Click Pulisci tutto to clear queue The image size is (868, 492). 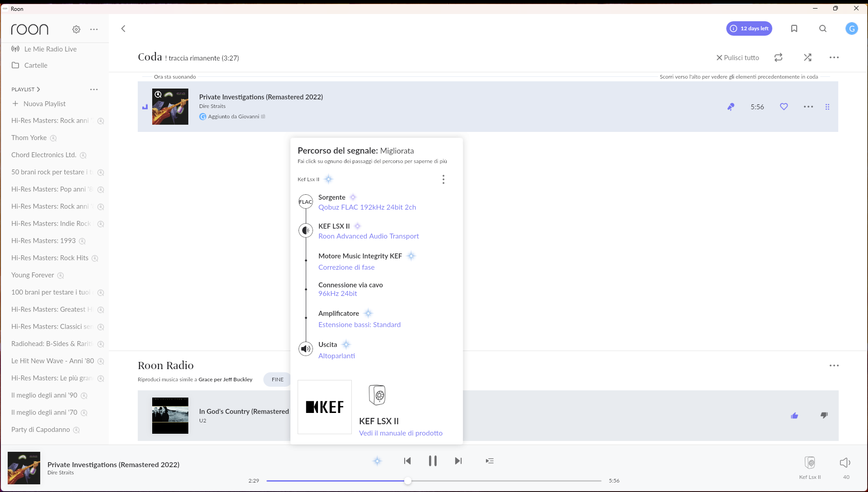pyautogui.click(x=738, y=57)
